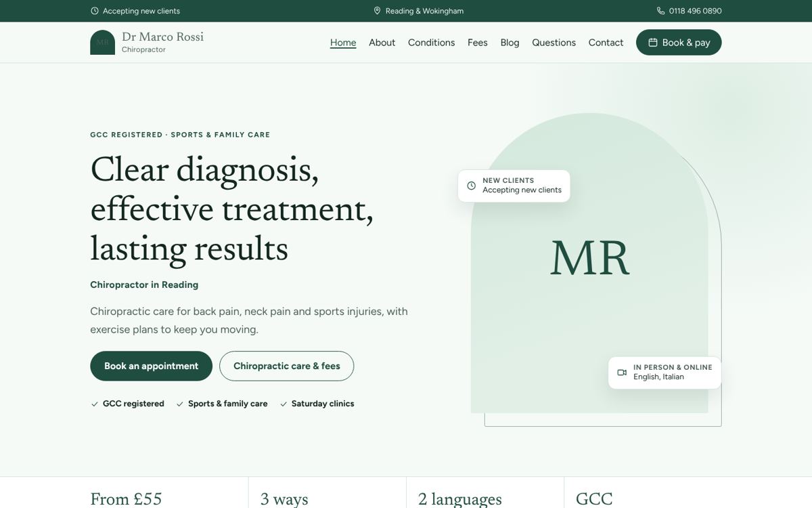
Task: Click Dr Marco Rossi site title
Action: coord(162,37)
